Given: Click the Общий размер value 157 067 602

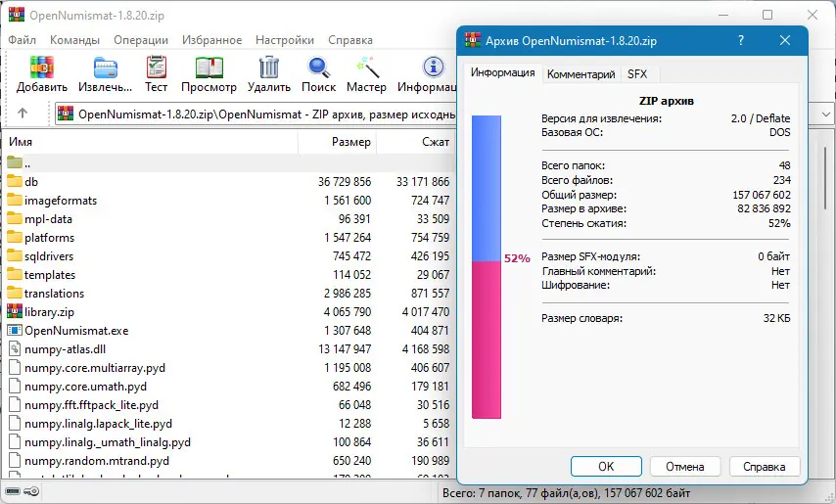Looking at the screenshot, I should pos(762,195).
